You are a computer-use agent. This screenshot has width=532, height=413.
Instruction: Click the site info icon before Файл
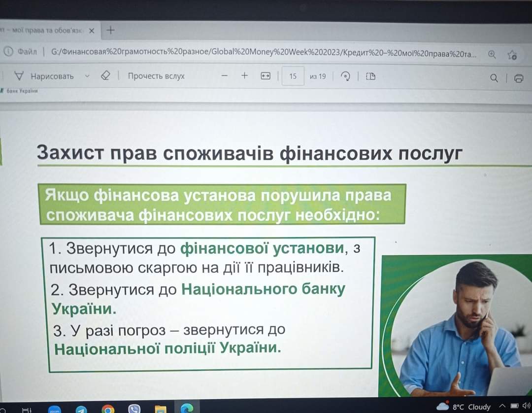[x=8, y=51]
